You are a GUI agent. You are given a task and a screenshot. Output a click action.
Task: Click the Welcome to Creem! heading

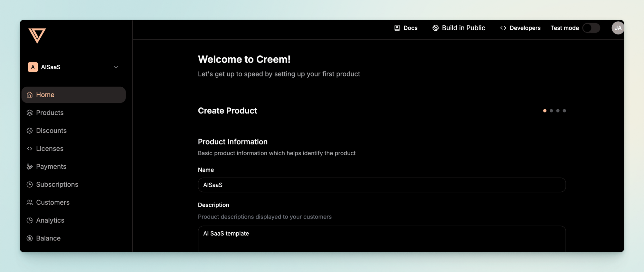coord(244,59)
